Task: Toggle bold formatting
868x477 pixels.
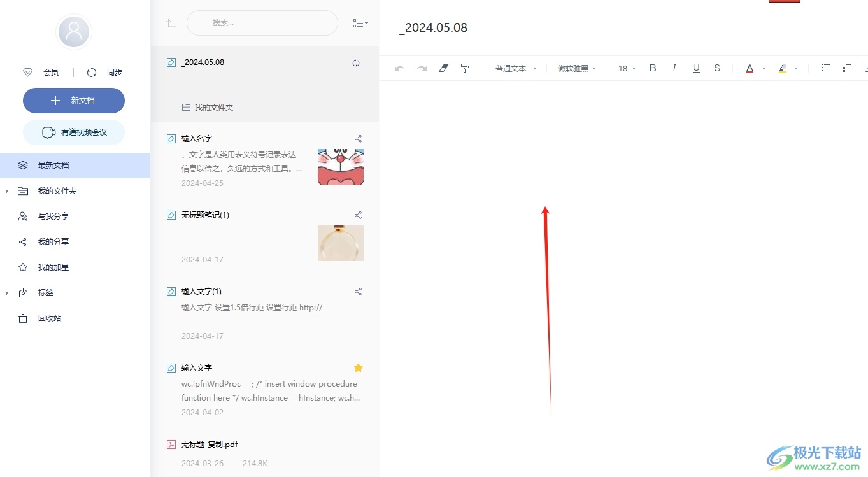Action: [653, 68]
